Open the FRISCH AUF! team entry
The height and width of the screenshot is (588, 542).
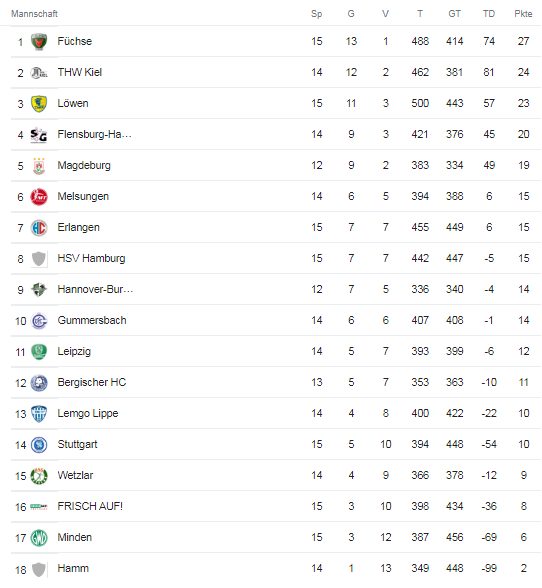(90, 506)
